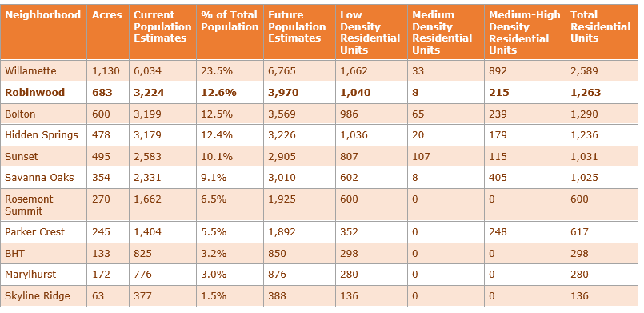Click the Future Population Estimates header

coord(297,26)
